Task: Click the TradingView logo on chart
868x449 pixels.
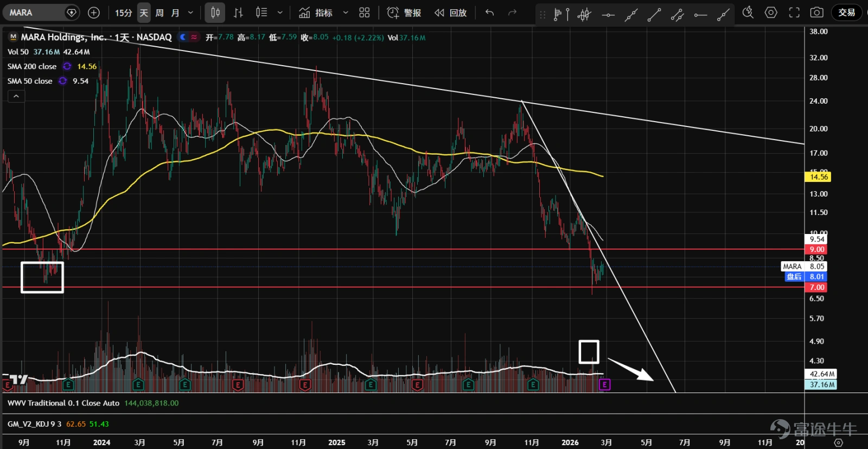Action: (18, 379)
